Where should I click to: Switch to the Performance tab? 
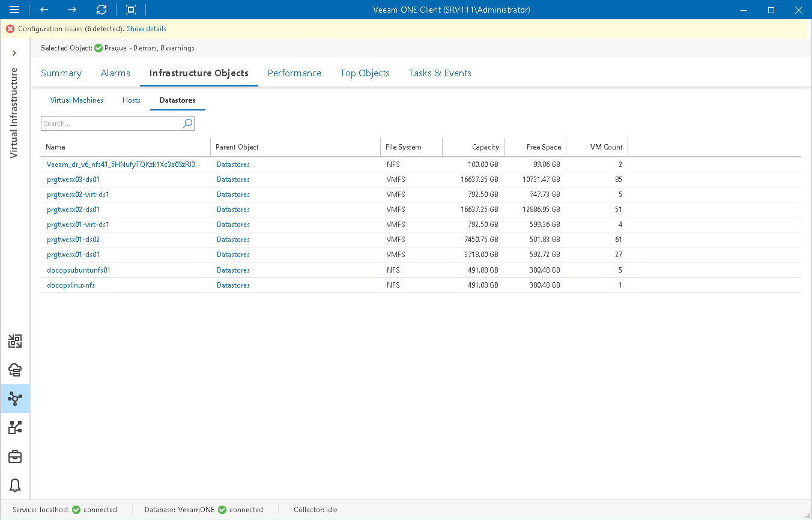(294, 73)
